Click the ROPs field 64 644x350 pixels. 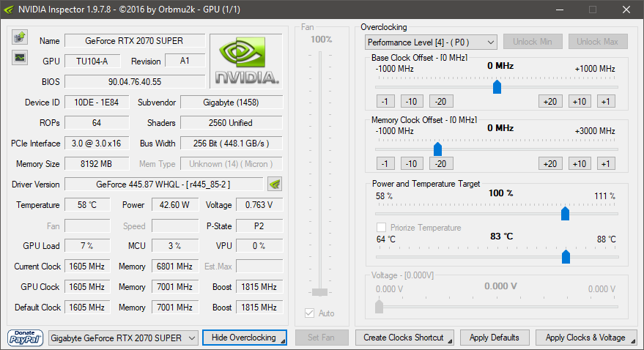(97, 123)
